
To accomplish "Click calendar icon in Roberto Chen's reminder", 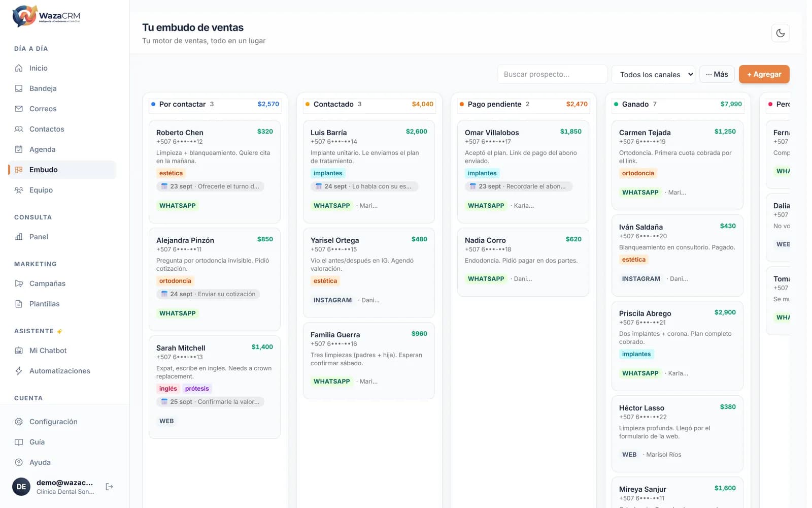I will coord(164,186).
